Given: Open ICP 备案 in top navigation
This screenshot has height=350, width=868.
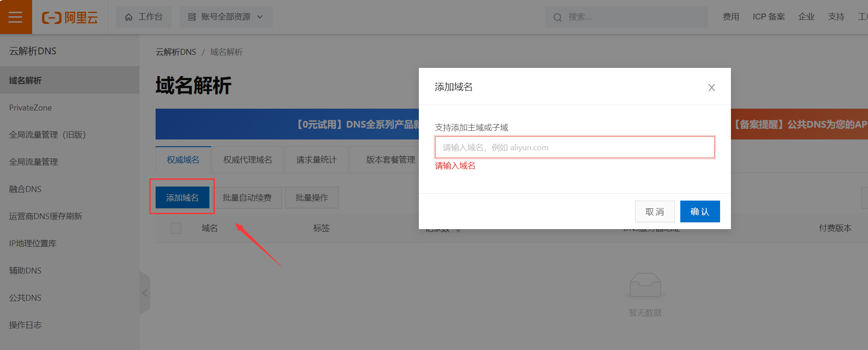Looking at the screenshot, I should (768, 17).
